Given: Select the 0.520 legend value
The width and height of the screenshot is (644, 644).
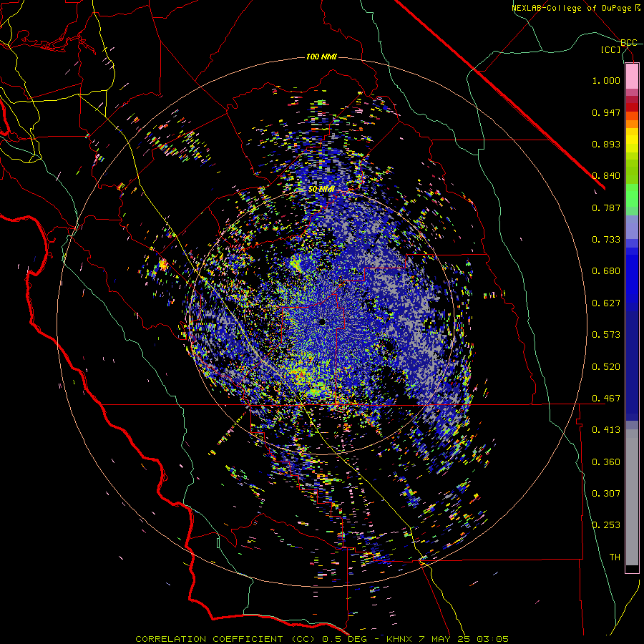Looking at the screenshot, I should click(606, 367).
